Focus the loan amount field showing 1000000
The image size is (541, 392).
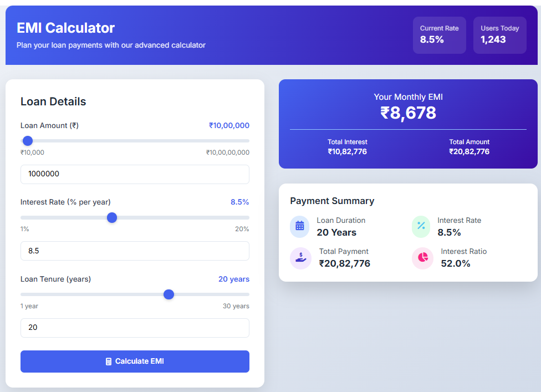coord(135,174)
